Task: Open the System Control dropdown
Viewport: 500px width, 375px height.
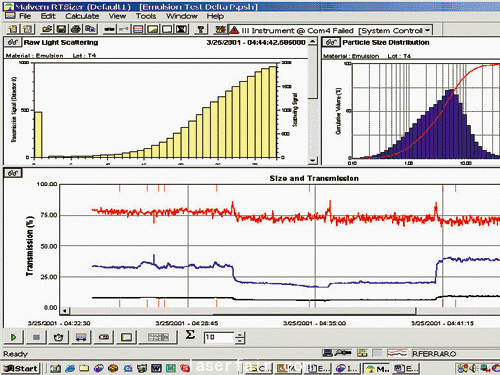Action: point(427,31)
